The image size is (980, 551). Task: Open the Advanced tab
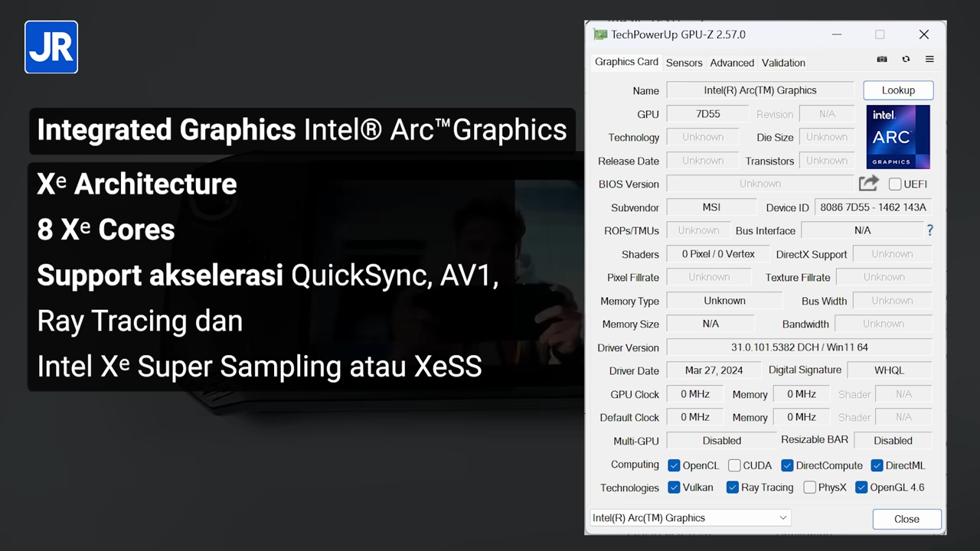pos(732,63)
